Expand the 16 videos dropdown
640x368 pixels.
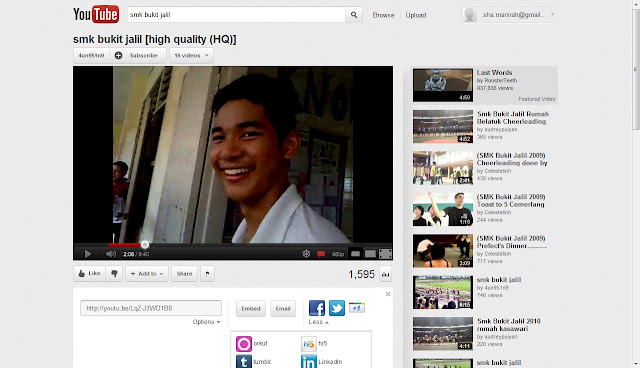click(x=191, y=55)
